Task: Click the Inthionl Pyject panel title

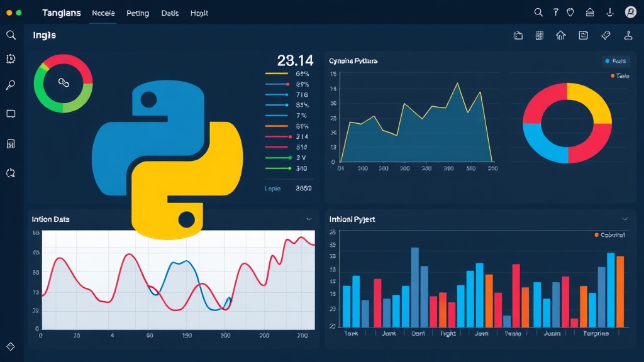Action: click(352, 219)
